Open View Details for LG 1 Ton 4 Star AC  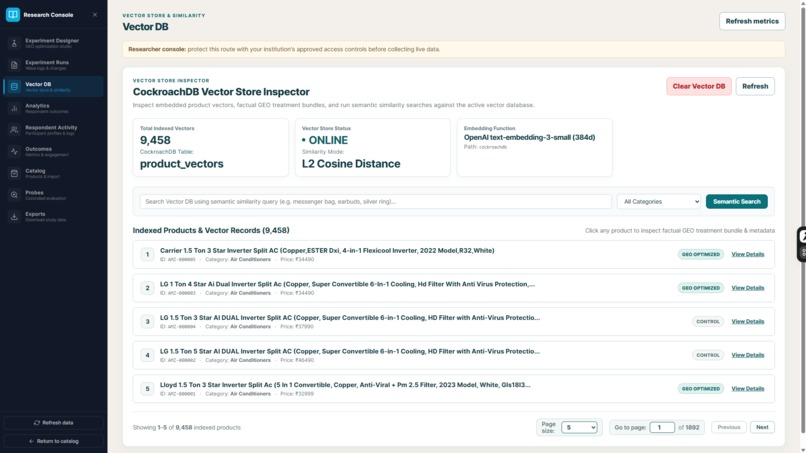point(747,288)
